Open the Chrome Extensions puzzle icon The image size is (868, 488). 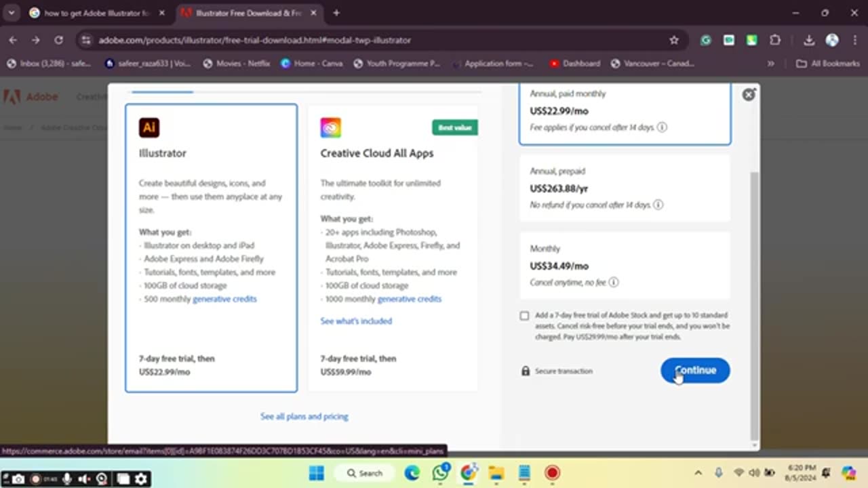775,40
